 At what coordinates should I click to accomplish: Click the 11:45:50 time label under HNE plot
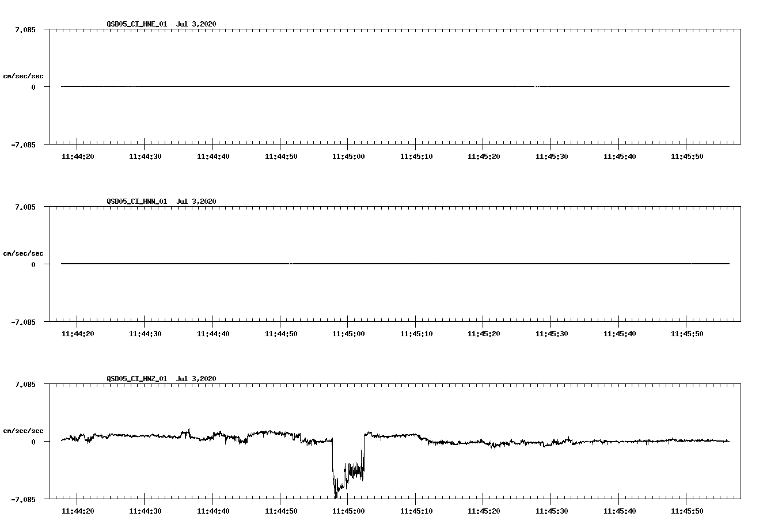click(687, 157)
